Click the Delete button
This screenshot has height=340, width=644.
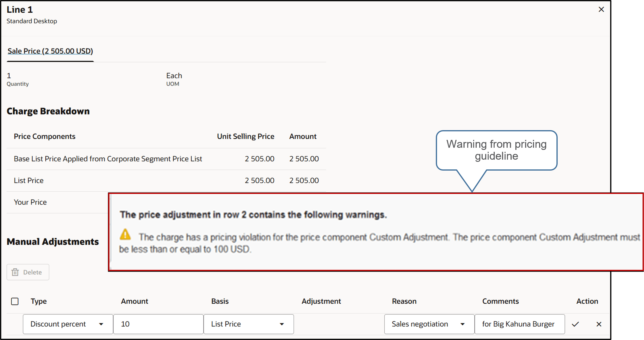click(x=28, y=272)
